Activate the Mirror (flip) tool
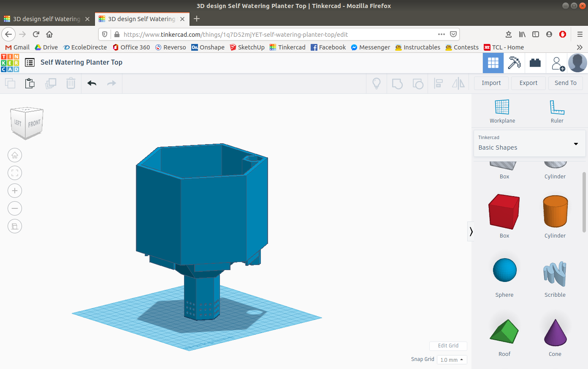 coord(458,83)
